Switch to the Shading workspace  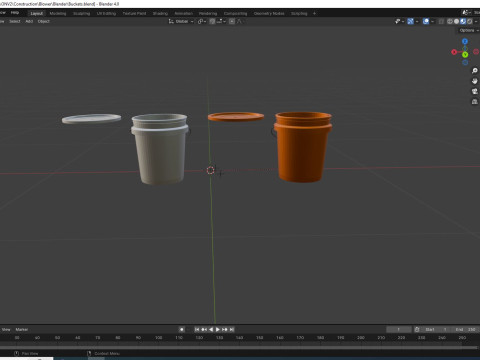point(160,13)
